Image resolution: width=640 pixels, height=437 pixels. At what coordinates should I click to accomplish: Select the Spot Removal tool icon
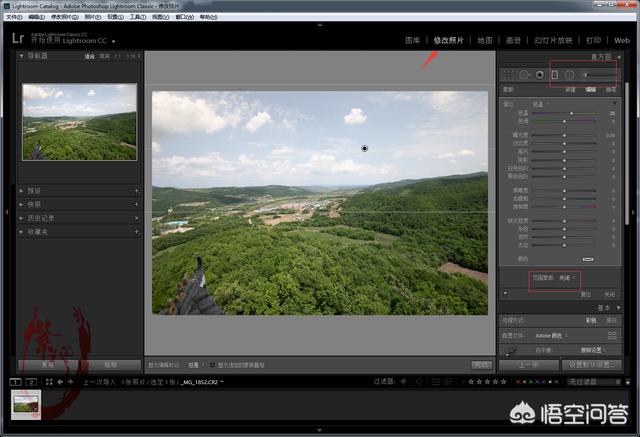524,74
